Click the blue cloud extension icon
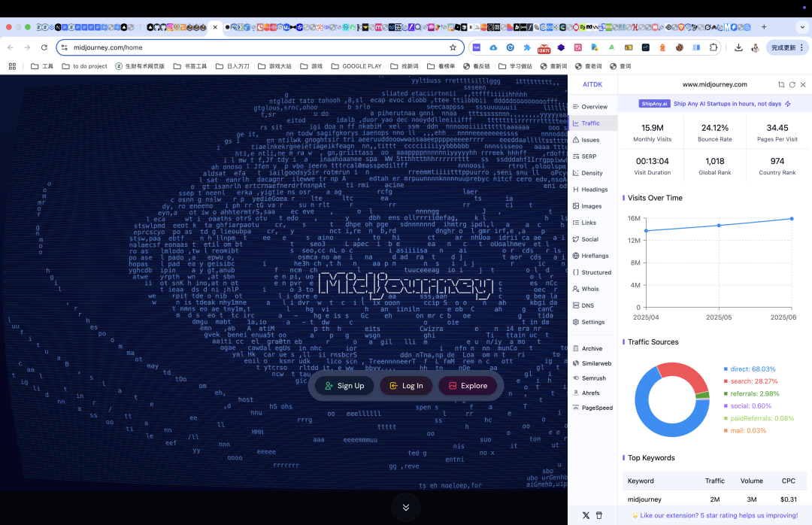 pyautogui.click(x=493, y=47)
